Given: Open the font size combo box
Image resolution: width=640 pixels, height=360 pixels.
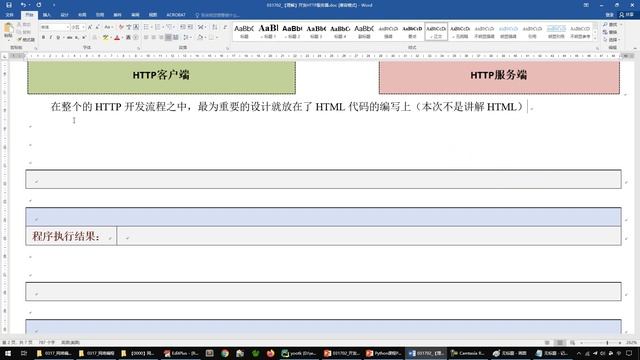Looking at the screenshot, I should pos(78,27).
